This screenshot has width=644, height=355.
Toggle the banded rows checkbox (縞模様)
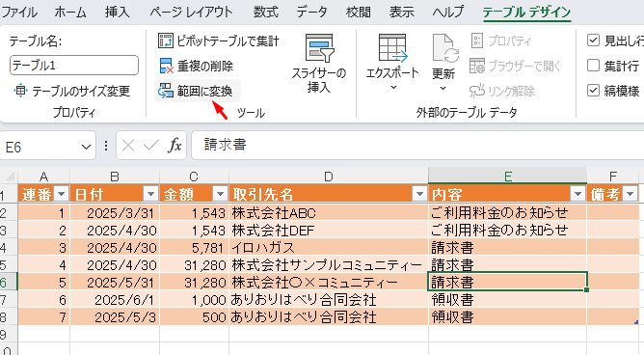point(593,91)
